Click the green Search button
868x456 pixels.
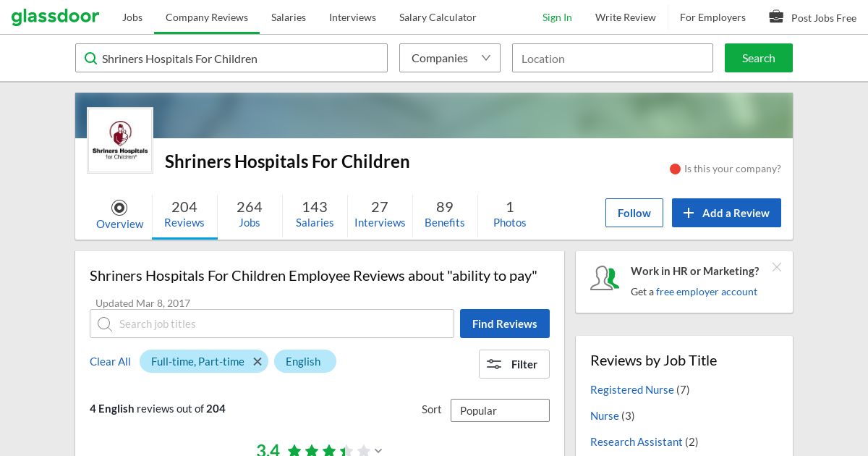click(759, 58)
